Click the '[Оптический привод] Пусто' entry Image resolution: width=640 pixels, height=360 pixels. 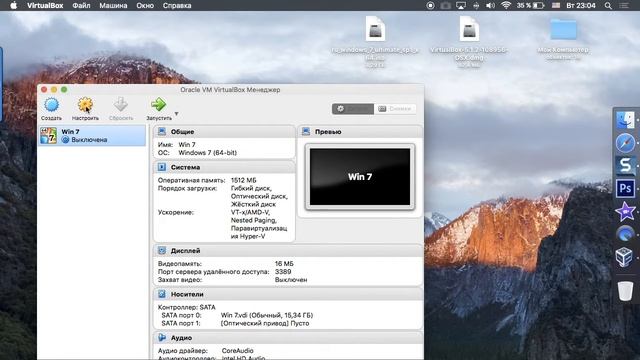265,323
